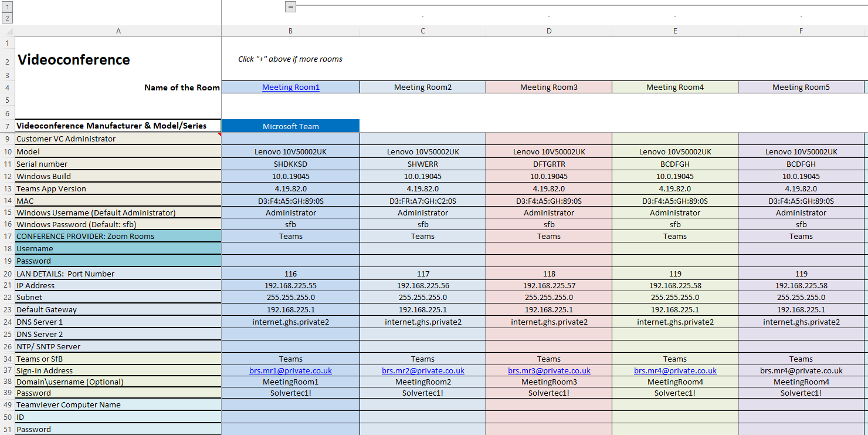Select column B header
This screenshot has width=868, height=435.
291,31
